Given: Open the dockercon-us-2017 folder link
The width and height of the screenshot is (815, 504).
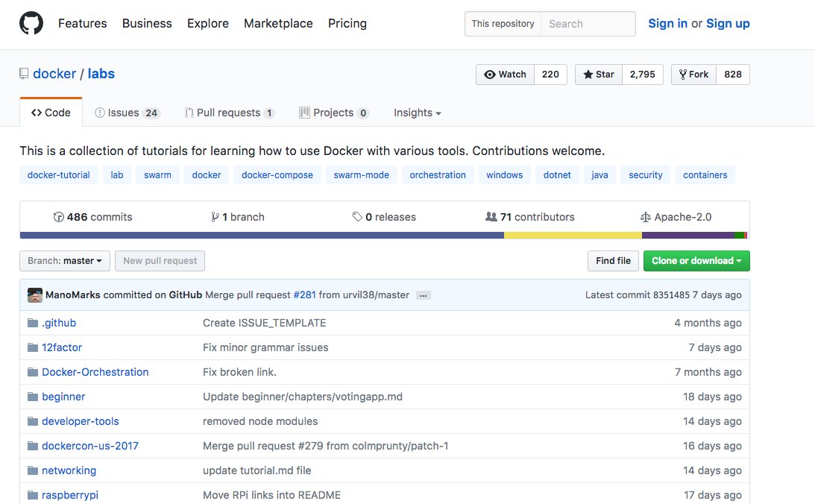Looking at the screenshot, I should click(90, 446).
